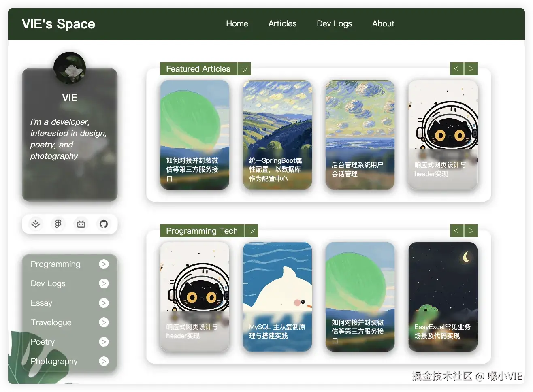Open the EasyExcel night sky article card
This screenshot has height=392, width=533.
tap(443, 297)
